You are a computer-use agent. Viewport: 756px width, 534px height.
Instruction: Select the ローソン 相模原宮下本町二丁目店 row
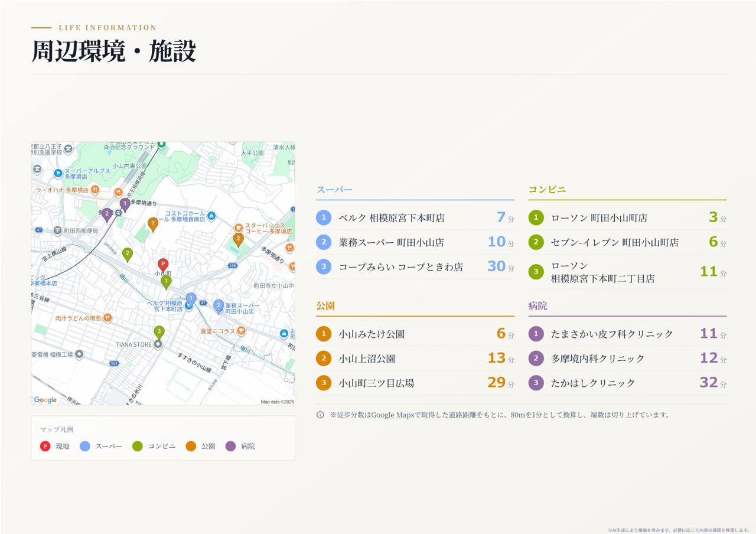(x=627, y=272)
